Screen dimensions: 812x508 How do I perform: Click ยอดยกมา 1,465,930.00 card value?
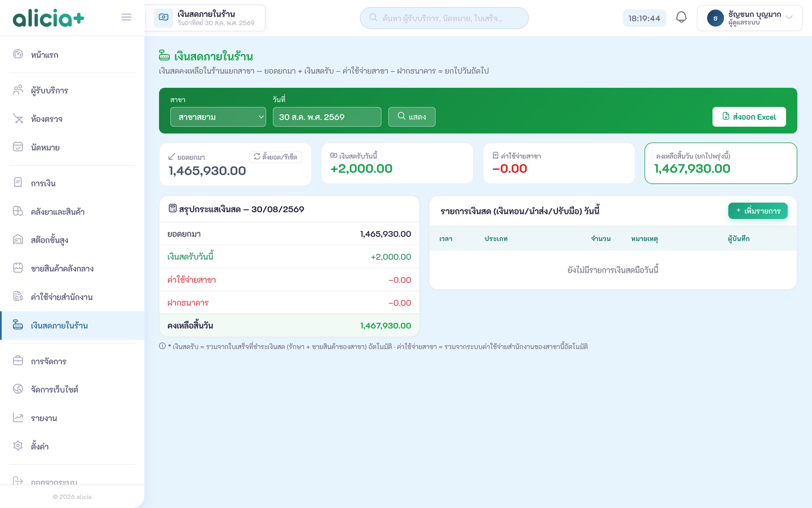(x=208, y=171)
